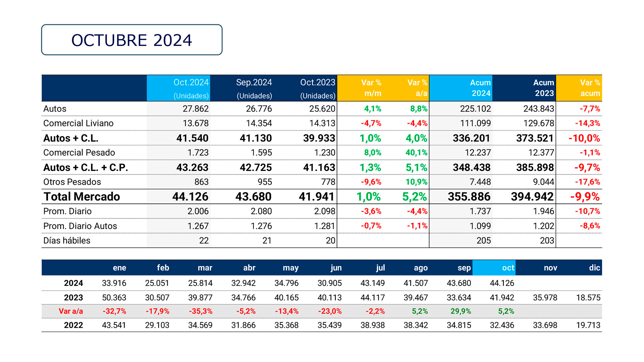
Task: Click Var a/a September value 29,9%
Action: point(461,311)
